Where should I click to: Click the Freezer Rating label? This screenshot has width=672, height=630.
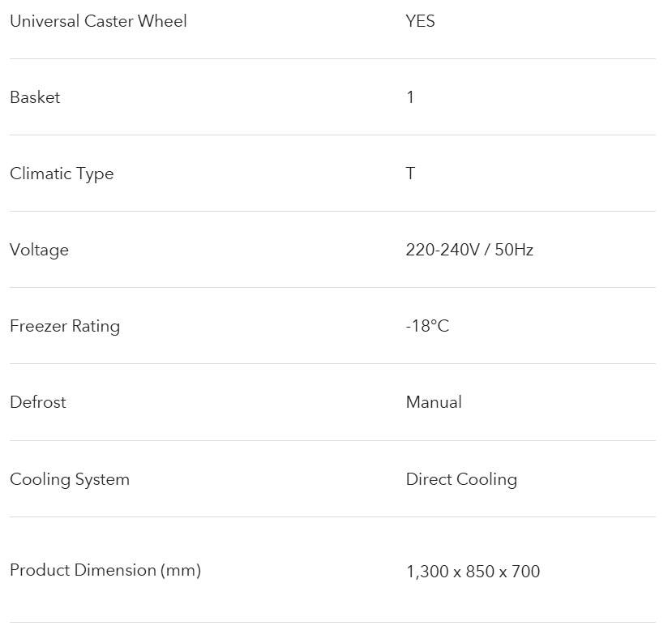pos(65,326)
